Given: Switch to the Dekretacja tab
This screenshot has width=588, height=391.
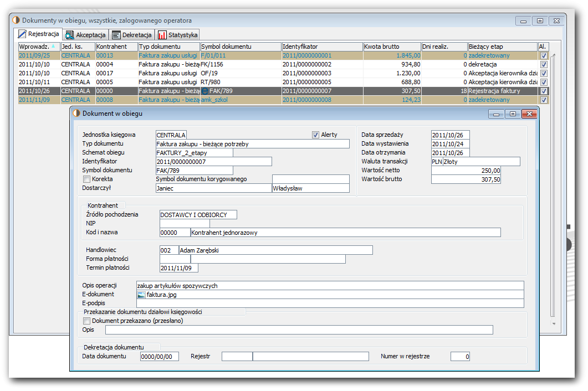Looking at the screenshot, I should coord(132,35).
